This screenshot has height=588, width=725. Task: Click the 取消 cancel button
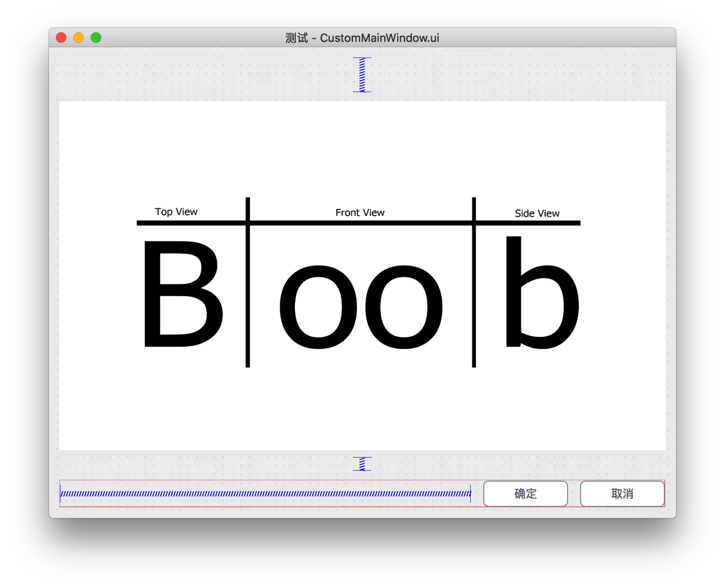[622, 493]
